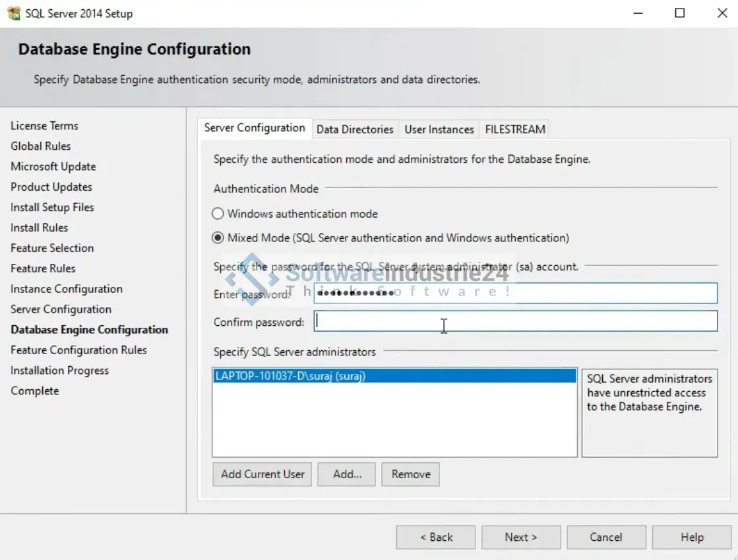738x560 pixels.
Task: Switch to the Data Directories tab
Action: click(354, 129)
